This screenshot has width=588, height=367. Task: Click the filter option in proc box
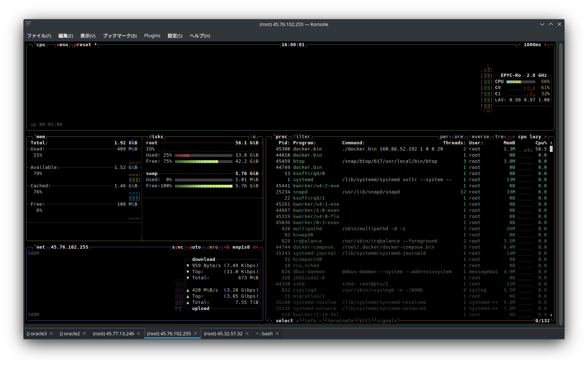point(301,137)
